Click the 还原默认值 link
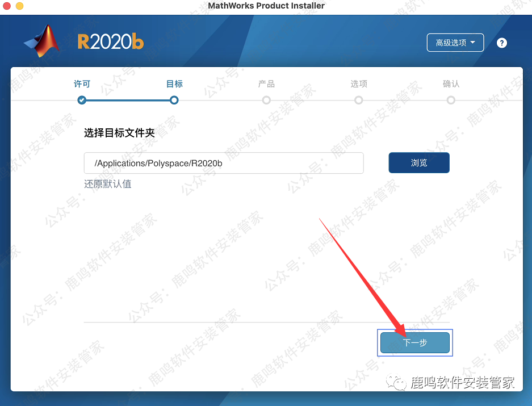 coord(108,184)
